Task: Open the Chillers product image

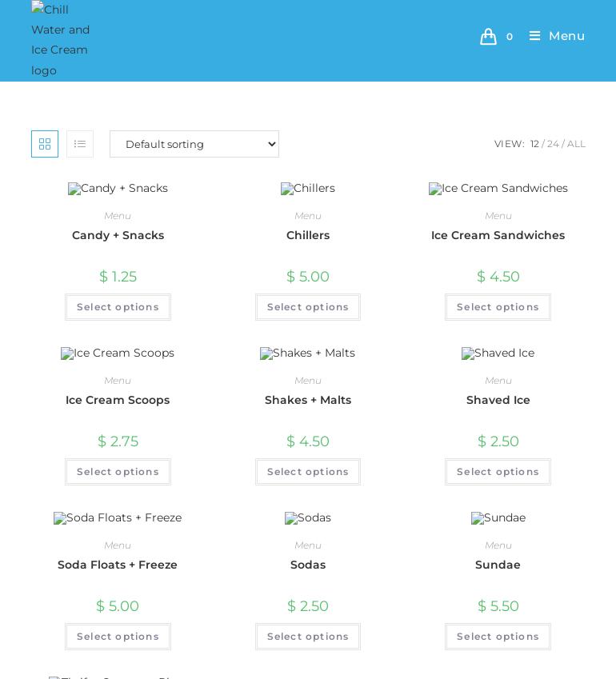Action: coord(308,189)
